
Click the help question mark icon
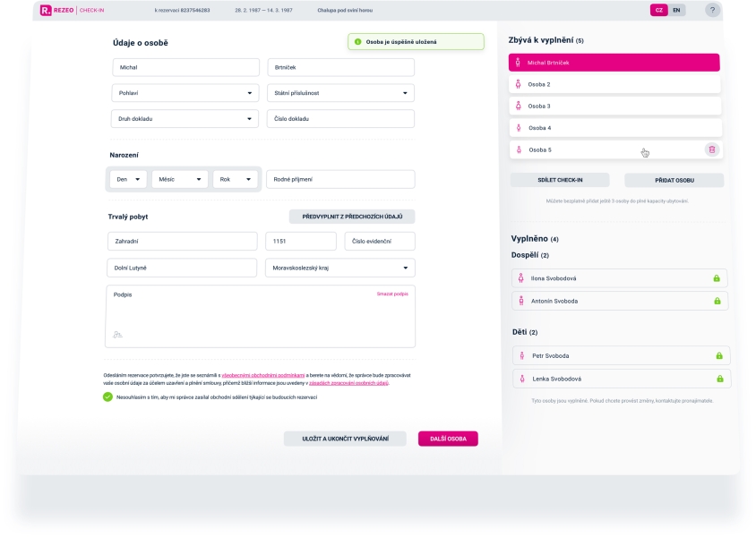[712, 10]
